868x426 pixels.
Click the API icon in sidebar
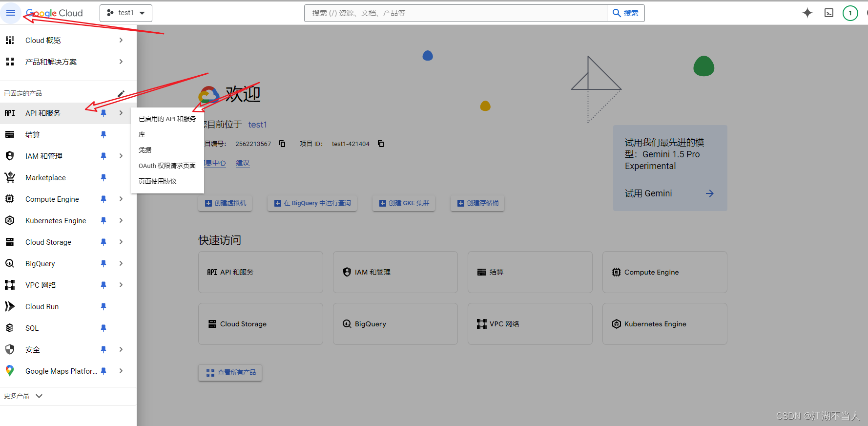click(10, 113)
